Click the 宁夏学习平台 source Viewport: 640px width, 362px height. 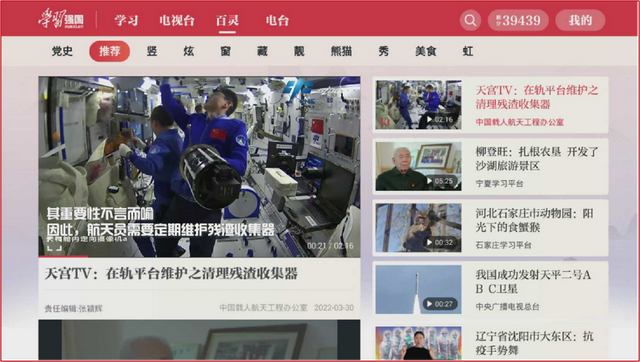coord(499,184)
